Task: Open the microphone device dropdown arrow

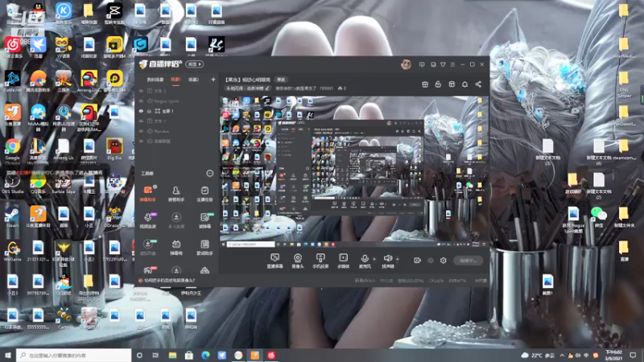Action: coord(374,259)
